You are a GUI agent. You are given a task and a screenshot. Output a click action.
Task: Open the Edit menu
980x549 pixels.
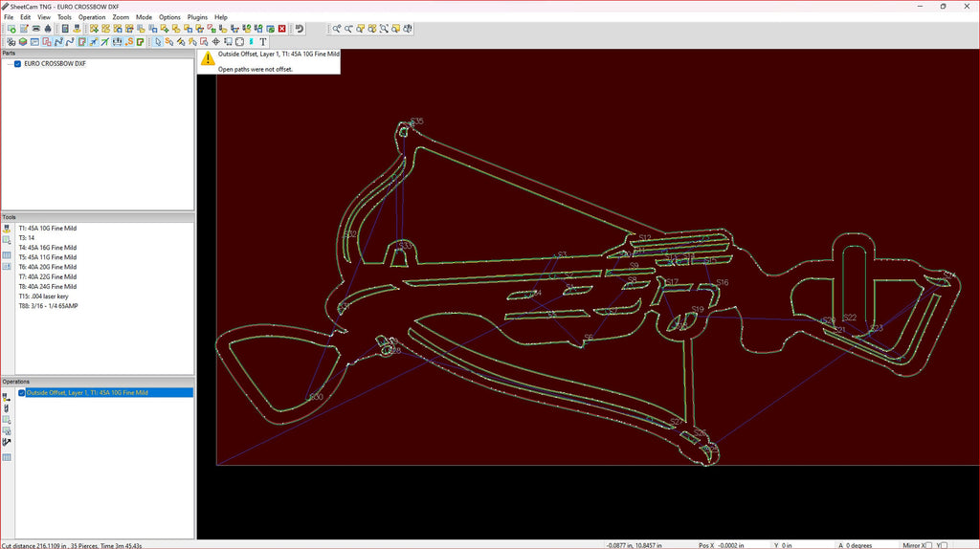click(x=25, y=17)
